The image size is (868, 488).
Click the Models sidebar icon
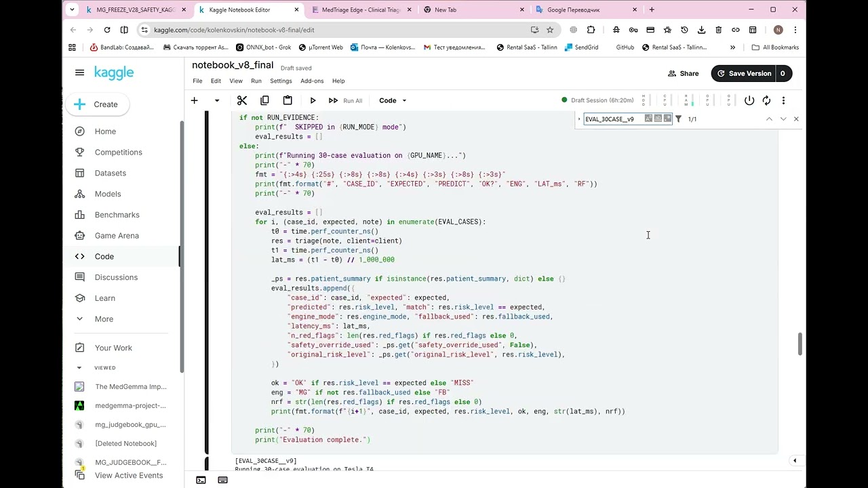click(x=80, y=194)
